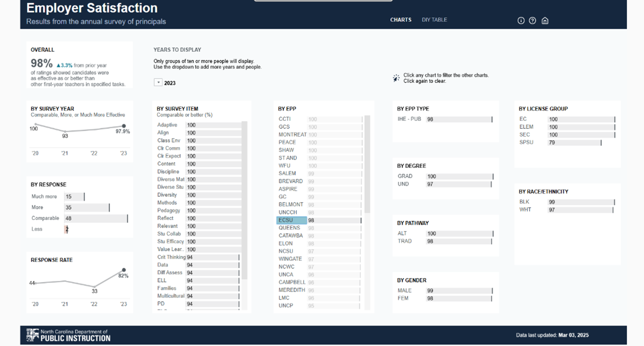Select the CHARTS tab
This screenshot has height=346, width=644.
pyautogui.click(x=400, y=20)
